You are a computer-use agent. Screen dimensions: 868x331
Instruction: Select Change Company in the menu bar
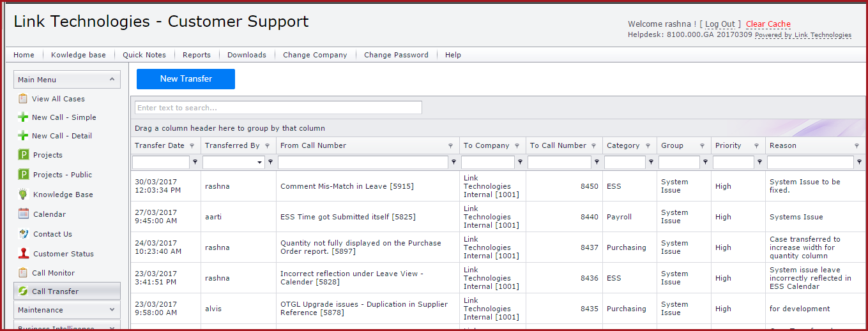point(315,55)
